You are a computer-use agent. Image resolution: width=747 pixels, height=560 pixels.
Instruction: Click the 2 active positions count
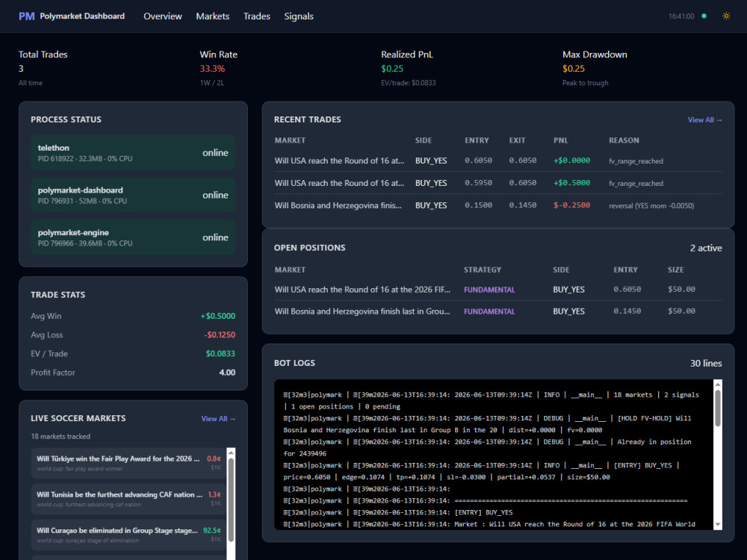(x=706, y=248)
